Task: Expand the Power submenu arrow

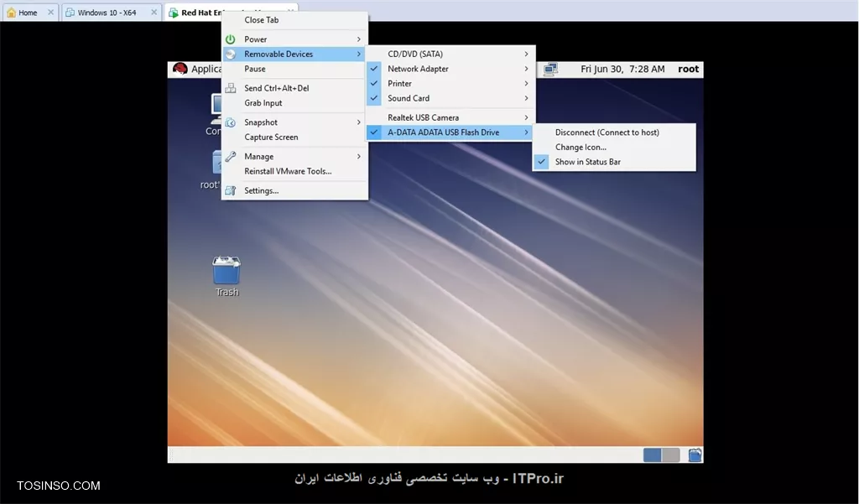Action: (x=359, y=39)
